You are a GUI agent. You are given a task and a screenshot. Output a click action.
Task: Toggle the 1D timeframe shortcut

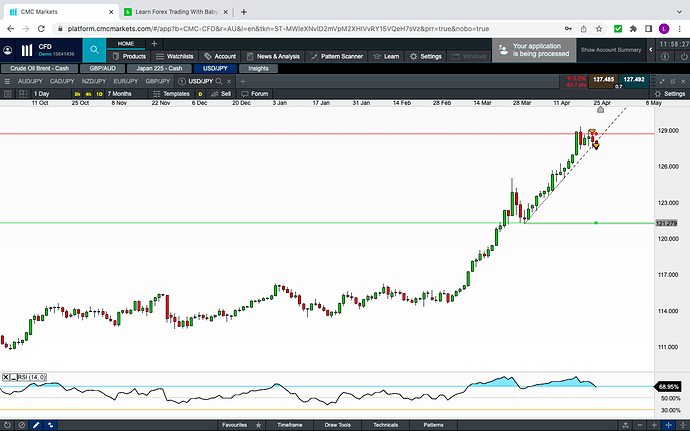(101, 93)
